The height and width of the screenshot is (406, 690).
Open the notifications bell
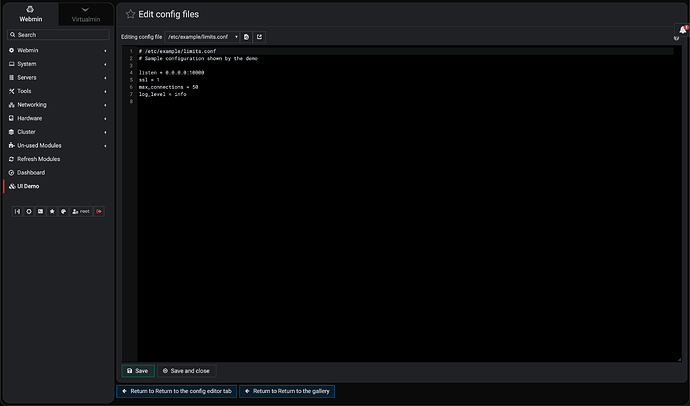pyautogui.click(x=683, y=30)
